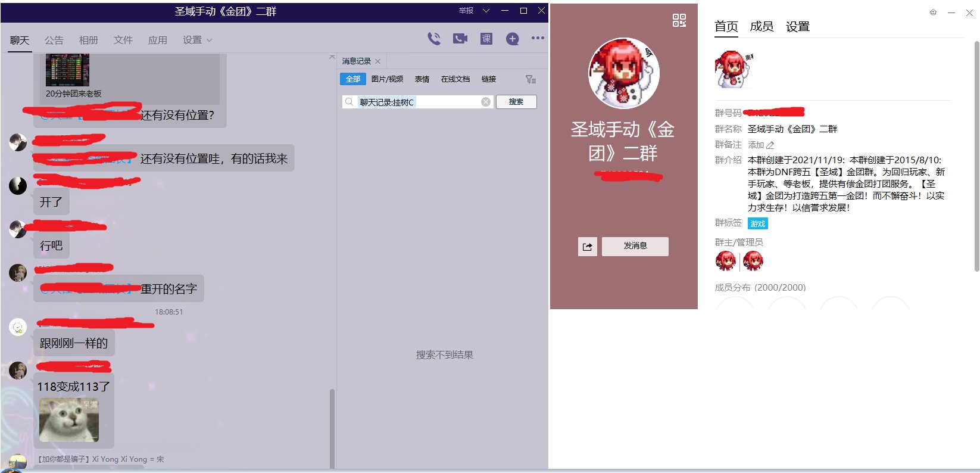Select 全部 filter in message records
The image size is (980, 473).
point(352,79)
